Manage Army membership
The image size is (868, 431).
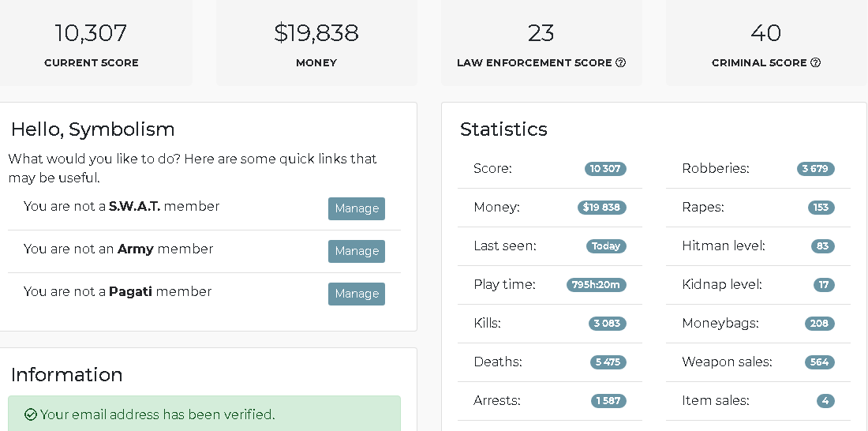[357, 251]
